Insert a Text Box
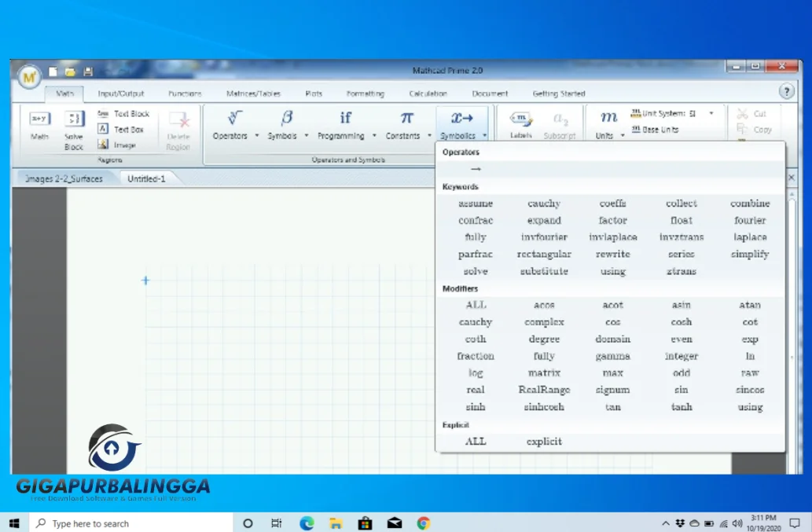Screen dimensions: 812x532 pos(121,130)
